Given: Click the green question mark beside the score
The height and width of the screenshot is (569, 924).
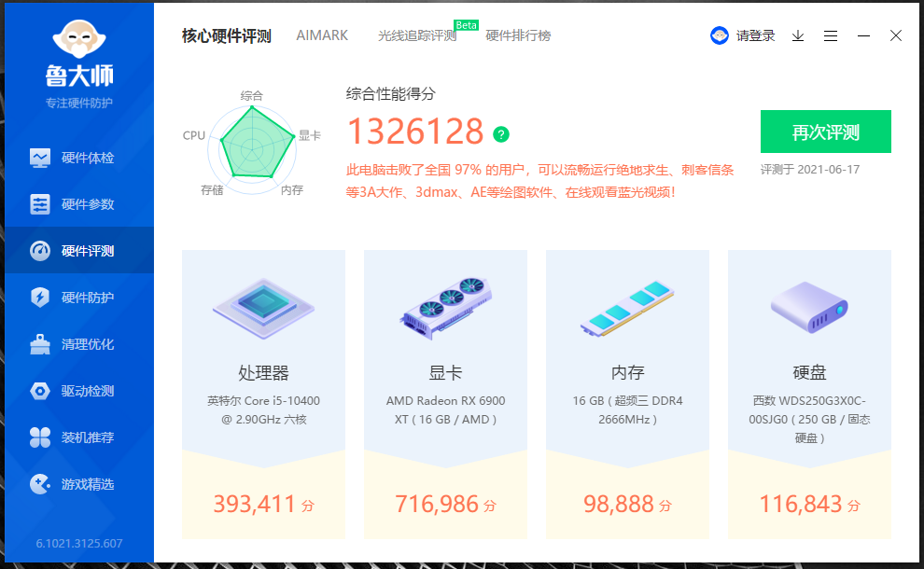Looking at the screenshot, I should (501, 134).
